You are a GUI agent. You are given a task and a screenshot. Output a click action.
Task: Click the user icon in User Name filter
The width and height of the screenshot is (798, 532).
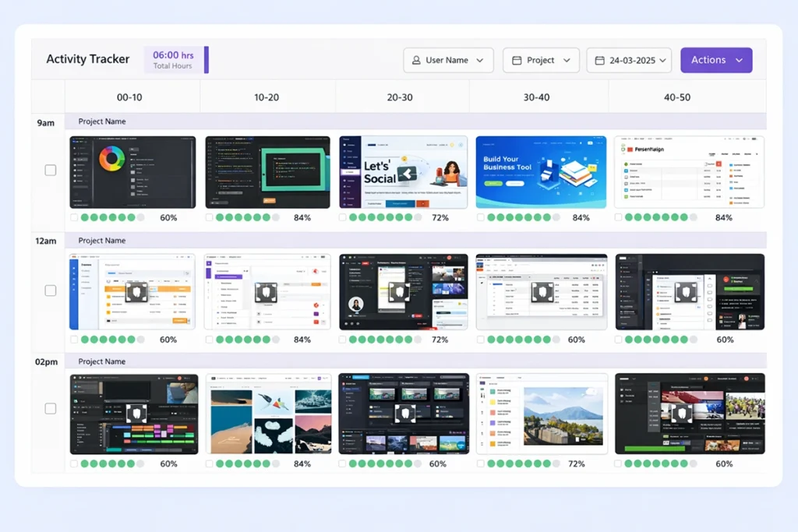pyautogui.click(x=416, y=61)
